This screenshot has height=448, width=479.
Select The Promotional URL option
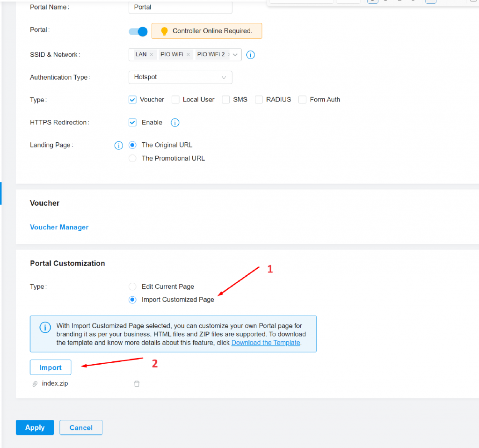(132, 158)
